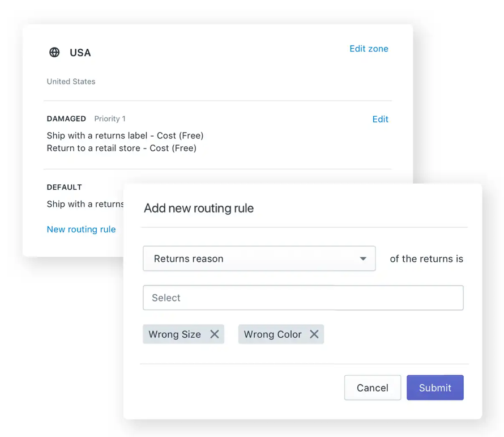Click the DAMAGED rule heading
504x437 pixels.
(66, 118)
